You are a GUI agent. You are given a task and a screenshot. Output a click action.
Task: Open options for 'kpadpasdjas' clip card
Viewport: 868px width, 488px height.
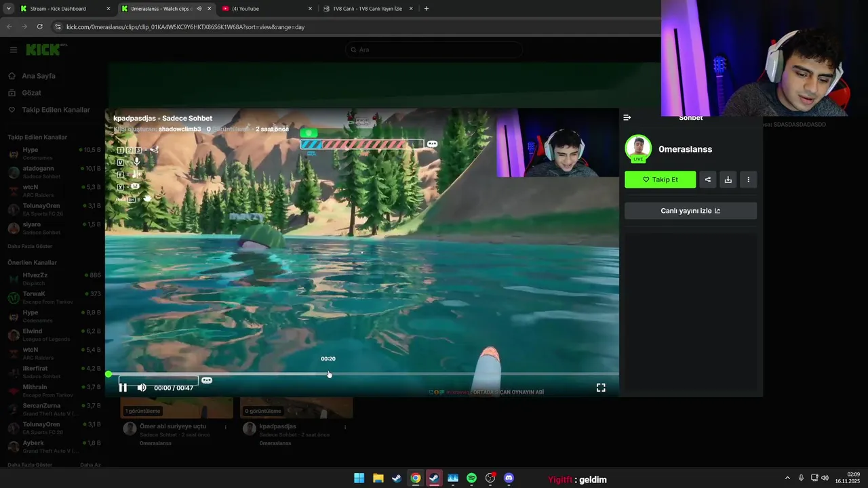(345, 427)
